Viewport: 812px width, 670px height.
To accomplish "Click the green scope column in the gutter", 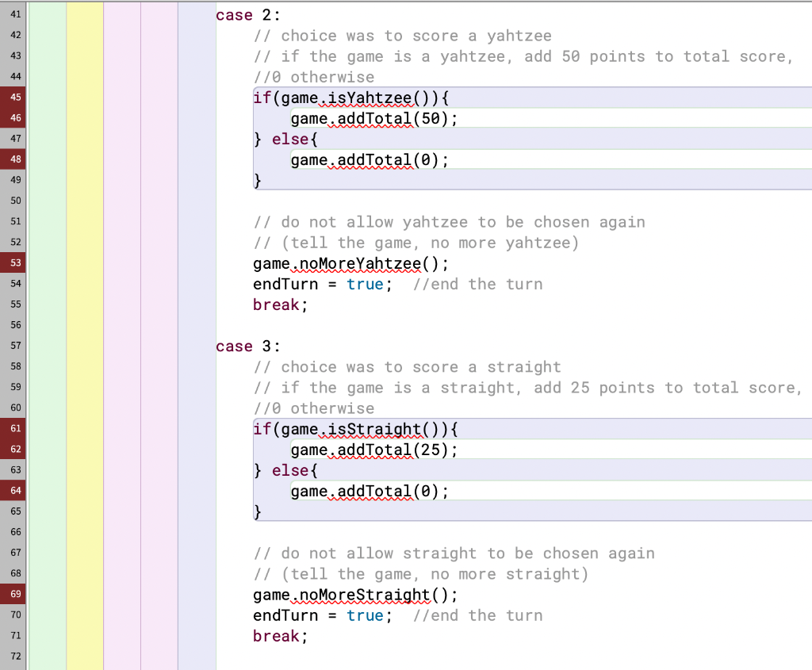I will (48, 317).
